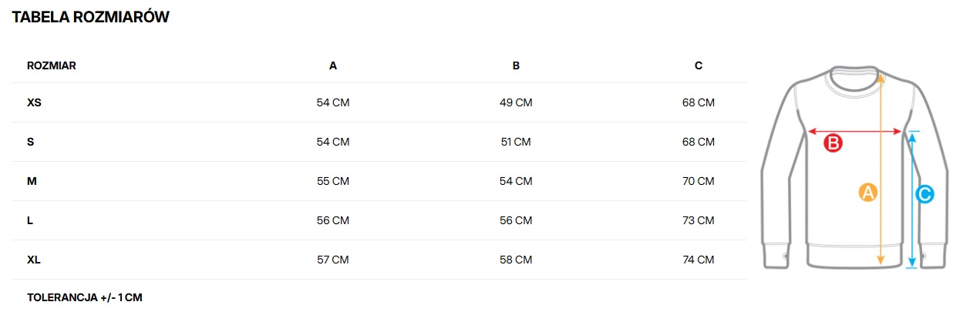Click the blue C marker on sweatshirt diagram

(924, 195)
